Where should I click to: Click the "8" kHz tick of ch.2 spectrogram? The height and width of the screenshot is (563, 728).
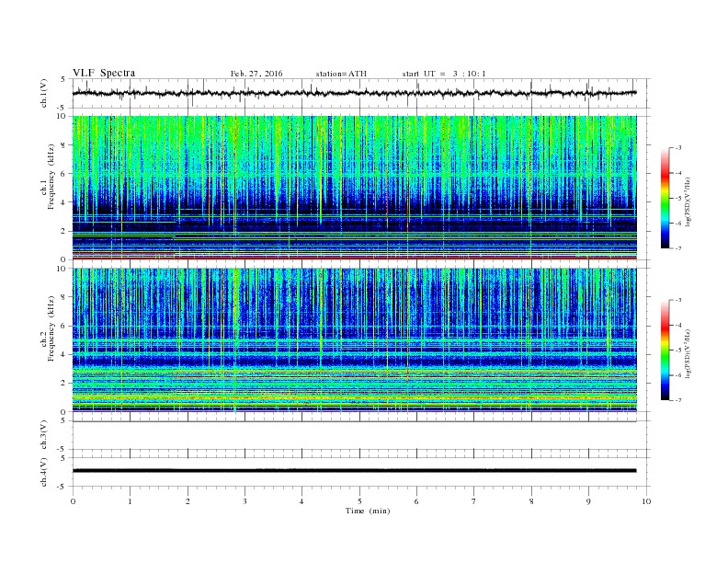click(64, 297)
